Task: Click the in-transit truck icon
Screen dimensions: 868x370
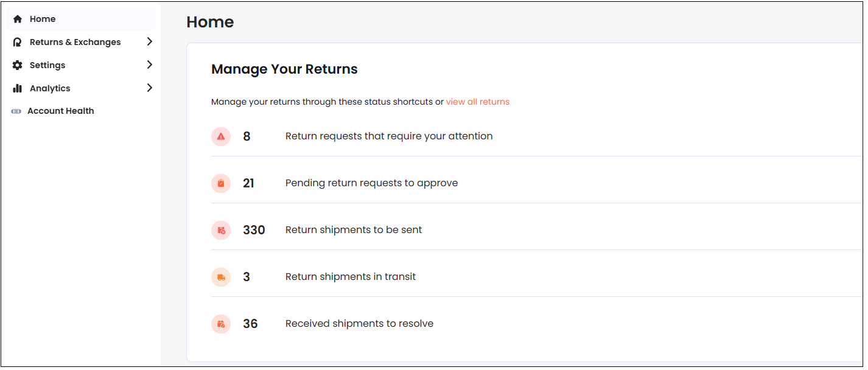Action: click(x=221, y=277)
